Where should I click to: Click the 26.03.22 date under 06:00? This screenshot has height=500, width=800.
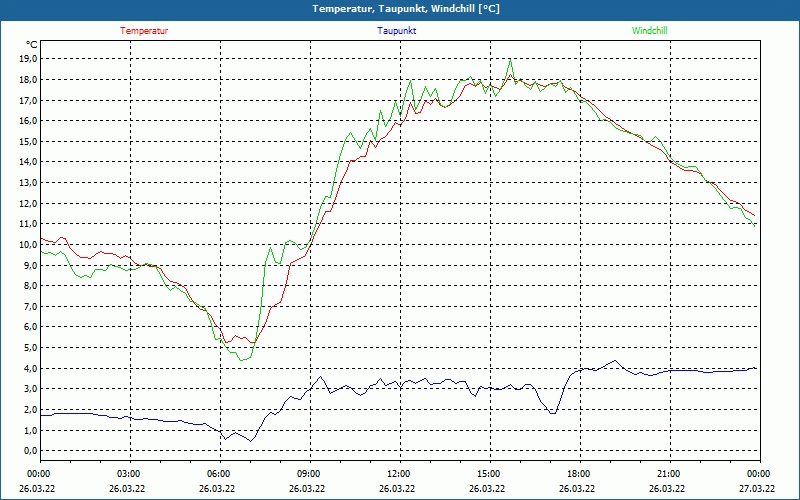point(217,488)
